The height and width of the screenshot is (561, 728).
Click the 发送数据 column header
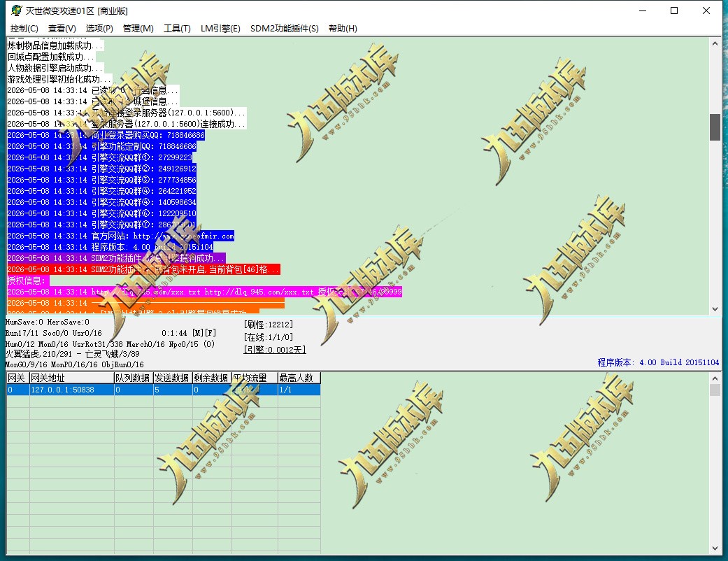(173, 378)
